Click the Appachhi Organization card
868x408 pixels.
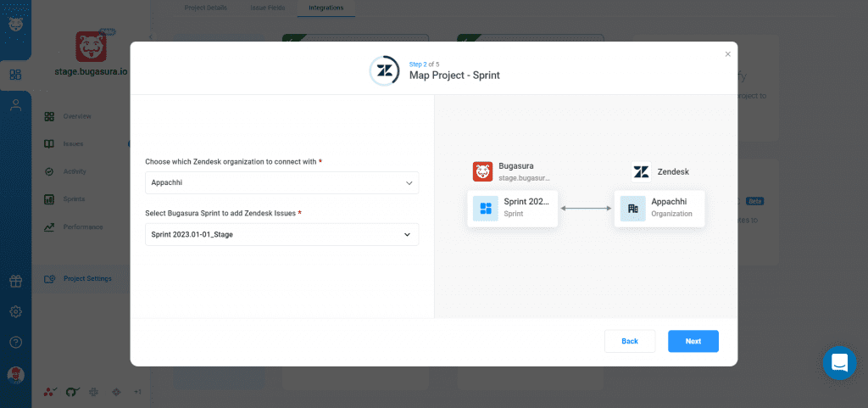[659, 209]
